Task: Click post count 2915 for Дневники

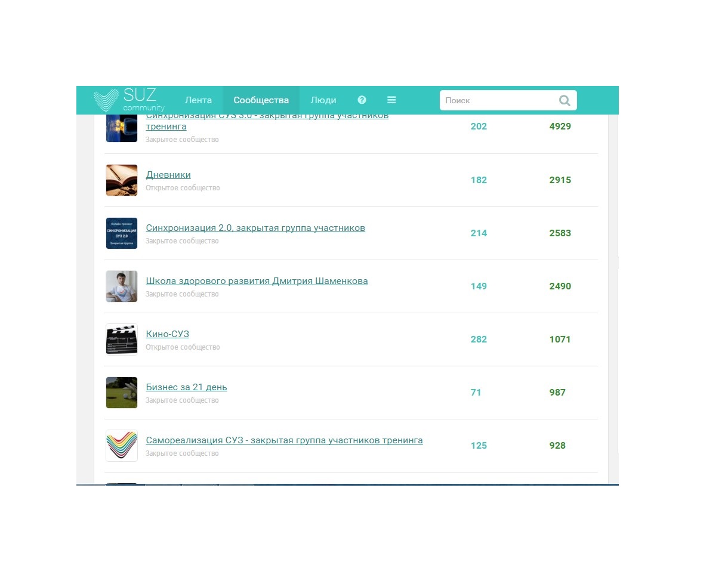Action: (560, 180)
